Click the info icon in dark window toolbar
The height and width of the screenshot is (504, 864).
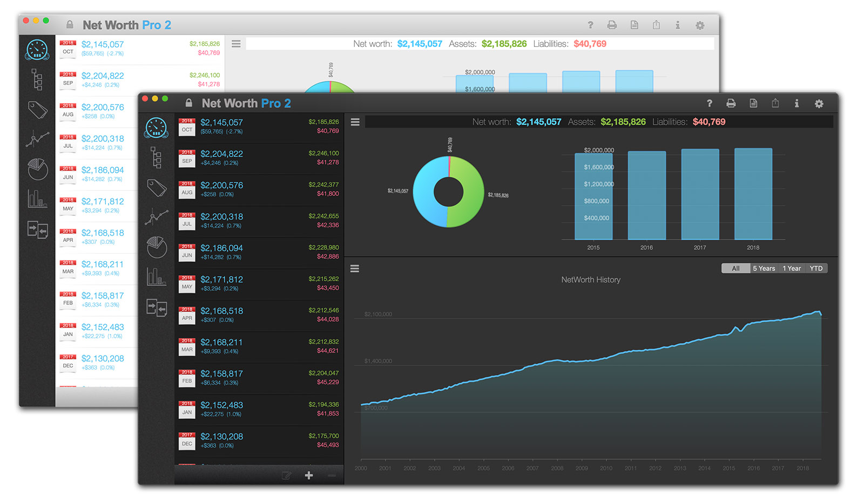pyautogui.click(x=796, y=103)
